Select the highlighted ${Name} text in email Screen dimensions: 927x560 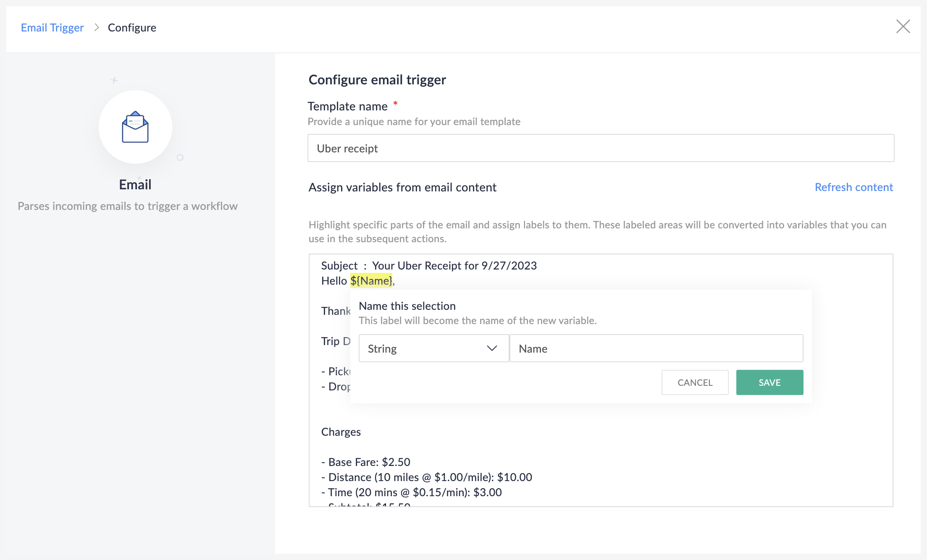click(x=371, y=280)
